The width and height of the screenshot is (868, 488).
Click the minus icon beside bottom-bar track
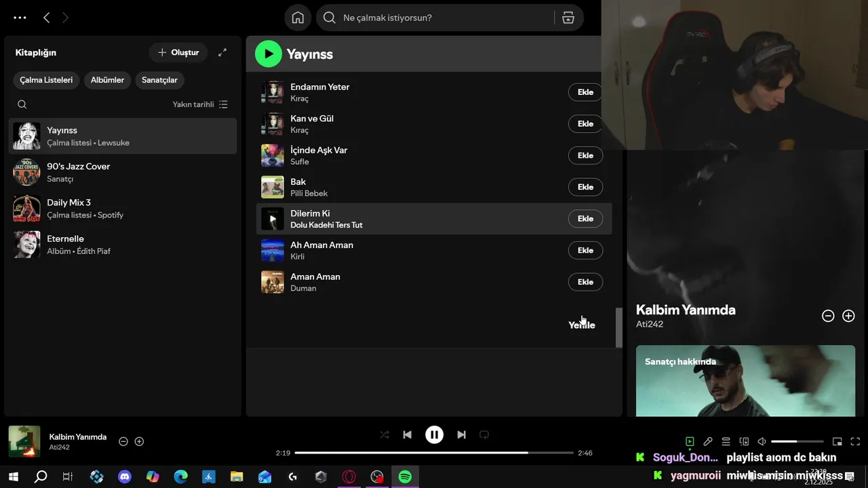pyautogui.click(x=123, y=441)
